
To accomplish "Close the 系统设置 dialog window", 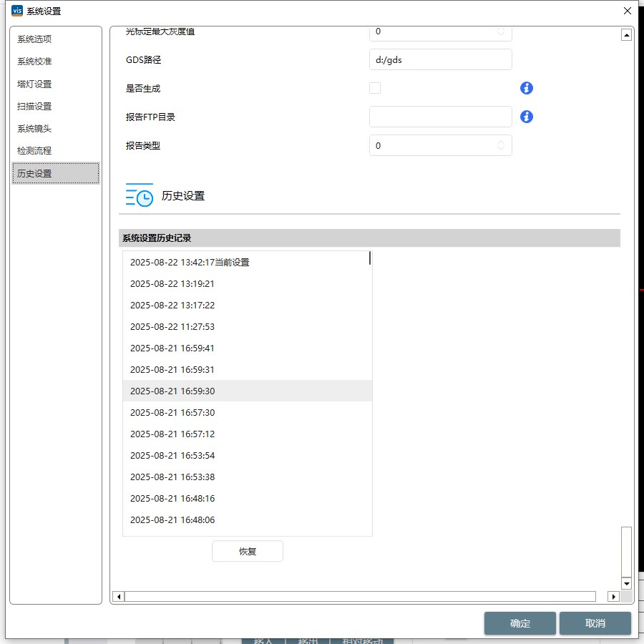I will [x=628, y=11].
